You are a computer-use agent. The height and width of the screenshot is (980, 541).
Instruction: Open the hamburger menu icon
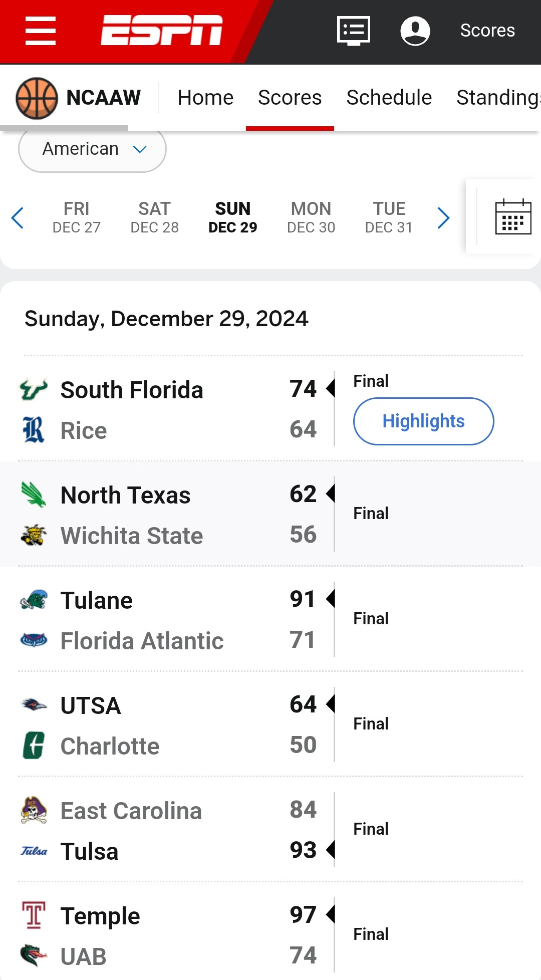(x=40, y=31)
